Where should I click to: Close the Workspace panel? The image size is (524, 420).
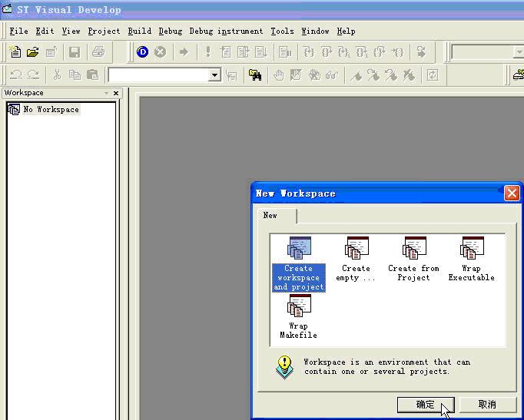[x=116, y=93]
